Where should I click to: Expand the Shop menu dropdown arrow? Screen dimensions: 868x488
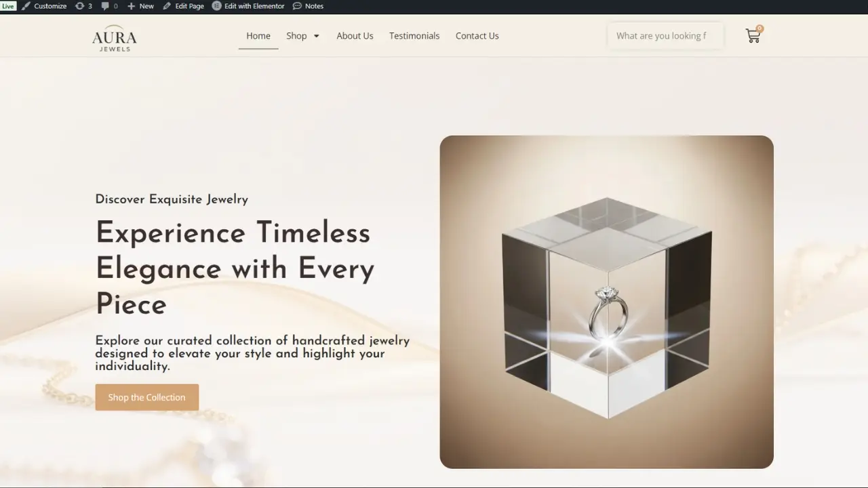point(316,36)
